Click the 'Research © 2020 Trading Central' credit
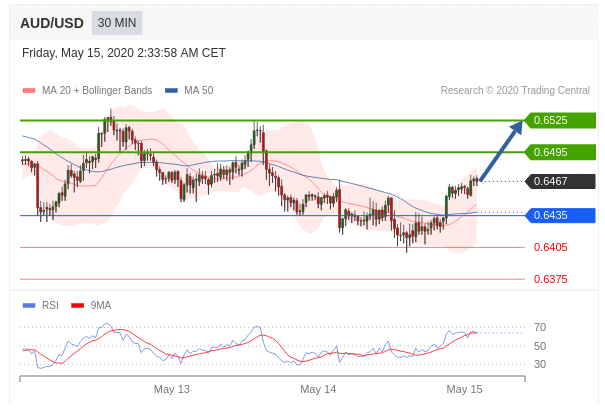Screen dimensions: 605x411 515,90
